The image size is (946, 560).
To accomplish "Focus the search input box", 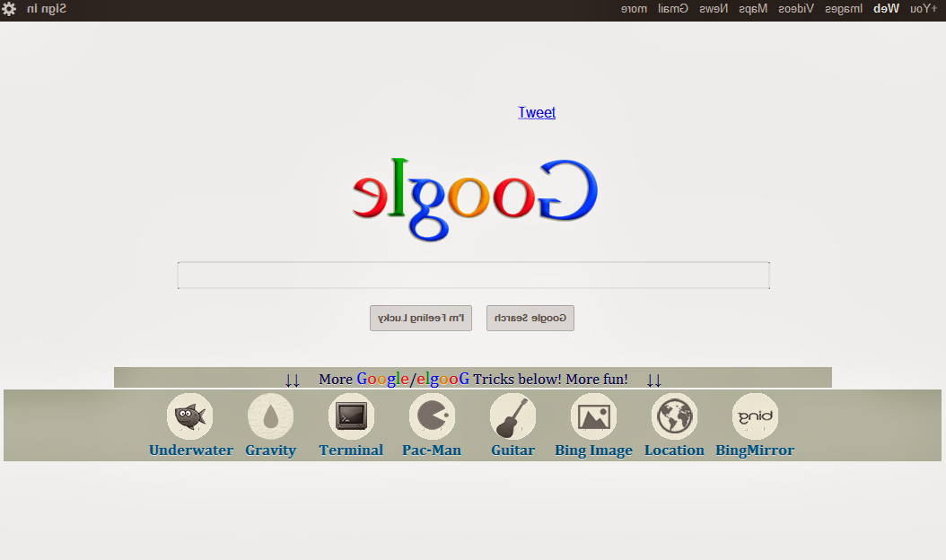I will coord(474,276).
